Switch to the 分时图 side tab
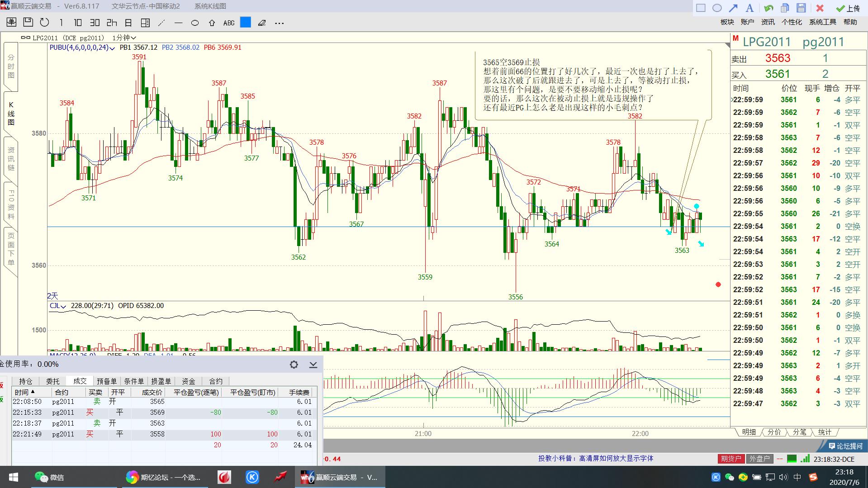The image size is (868, 488). 11,66
